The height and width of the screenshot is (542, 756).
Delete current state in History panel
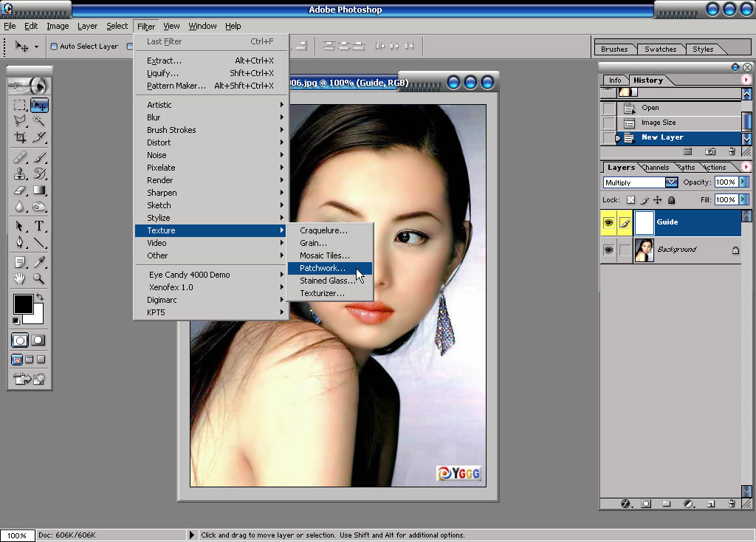(732, 152)
